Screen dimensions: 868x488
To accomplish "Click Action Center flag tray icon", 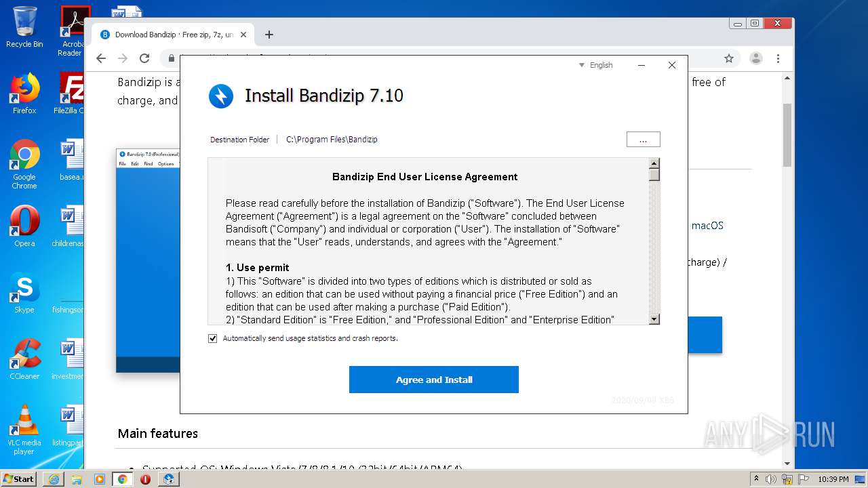I will [803, 479].
